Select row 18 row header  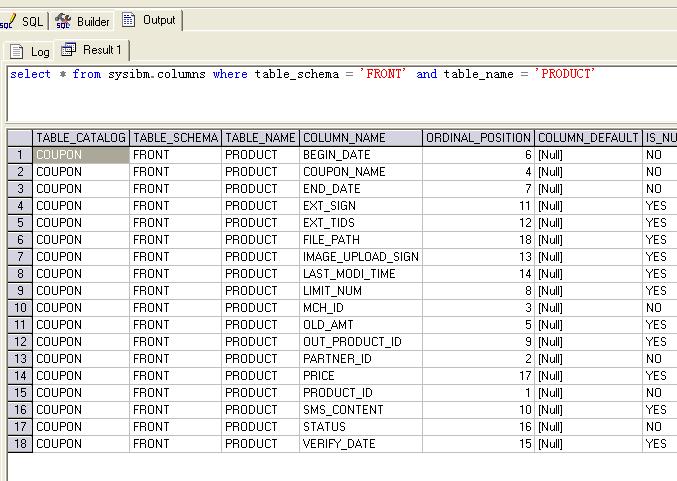pyautogui.click(x=20, y=443)
